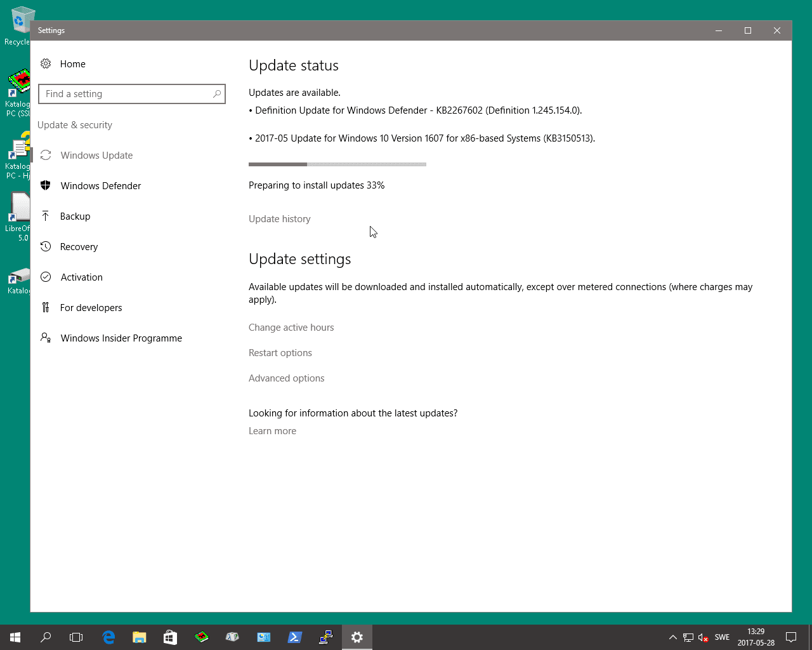Open the Windows Store taskbar icon
The width and height of the screenshot is (812, 650).
tap(170, 637)
